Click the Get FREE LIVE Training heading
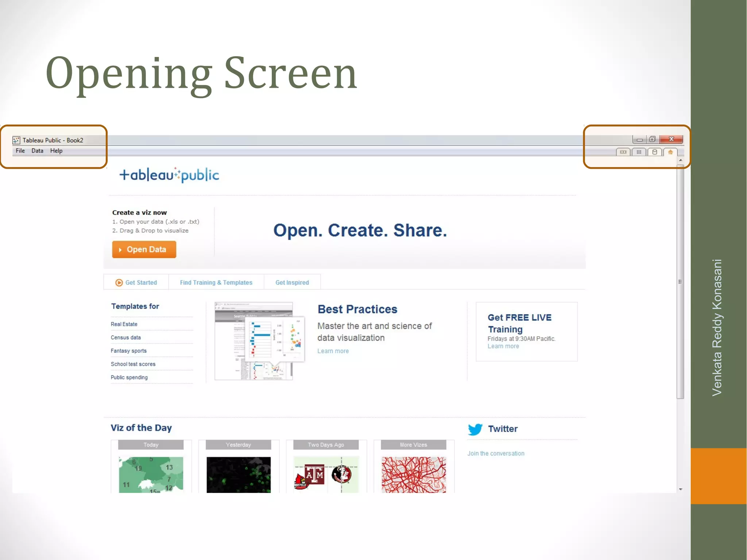This screenshot has width=747, height=560. pos(519,323)
